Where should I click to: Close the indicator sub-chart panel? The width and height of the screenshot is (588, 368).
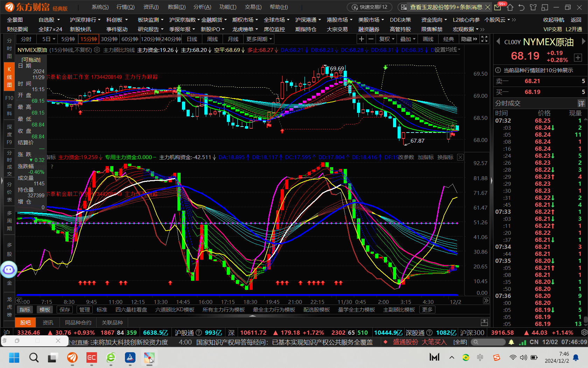(461, 157)
